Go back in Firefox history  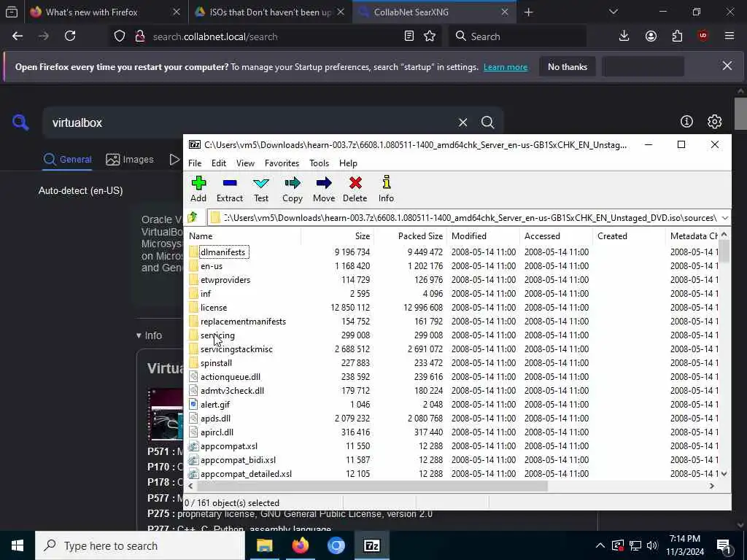click(x=18, y=36)
